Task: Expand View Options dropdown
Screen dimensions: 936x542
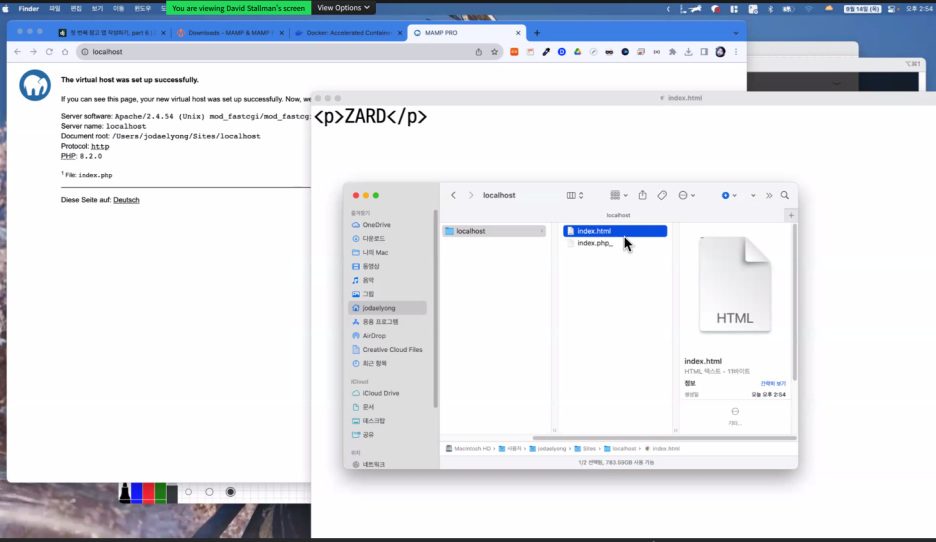Action: pos(343,8)
